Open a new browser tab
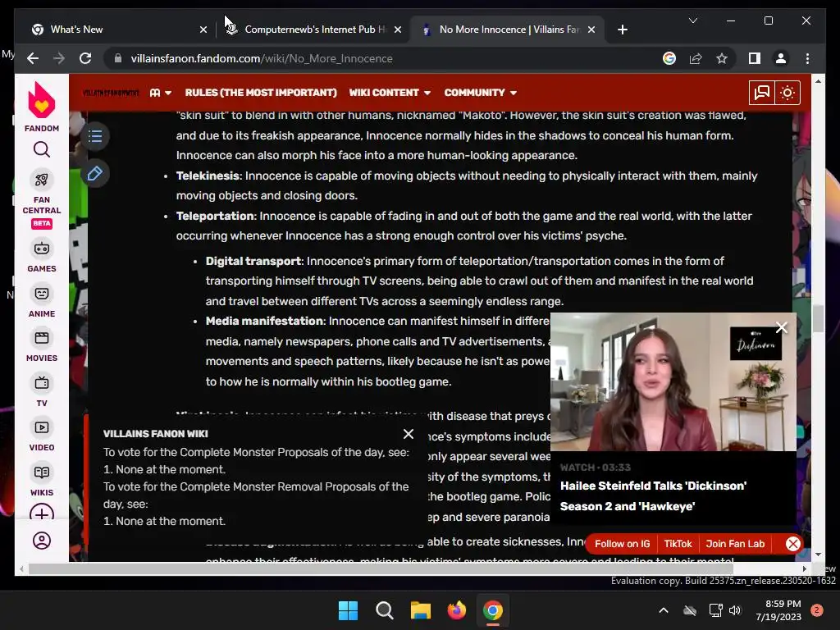Viewport: 840px width, 630px height. (x=622, y=30)
